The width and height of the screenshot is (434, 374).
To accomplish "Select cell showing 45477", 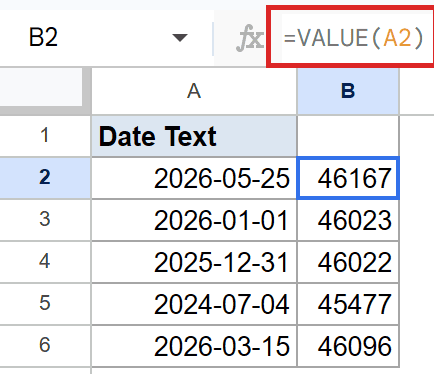I will 348,304.
